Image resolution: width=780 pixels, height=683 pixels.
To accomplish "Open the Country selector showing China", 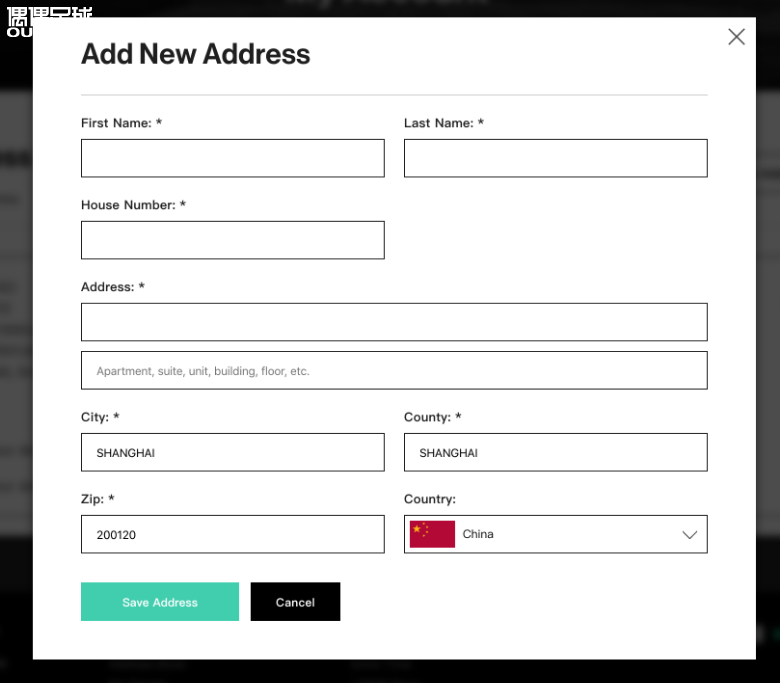I will click(555, 534).
